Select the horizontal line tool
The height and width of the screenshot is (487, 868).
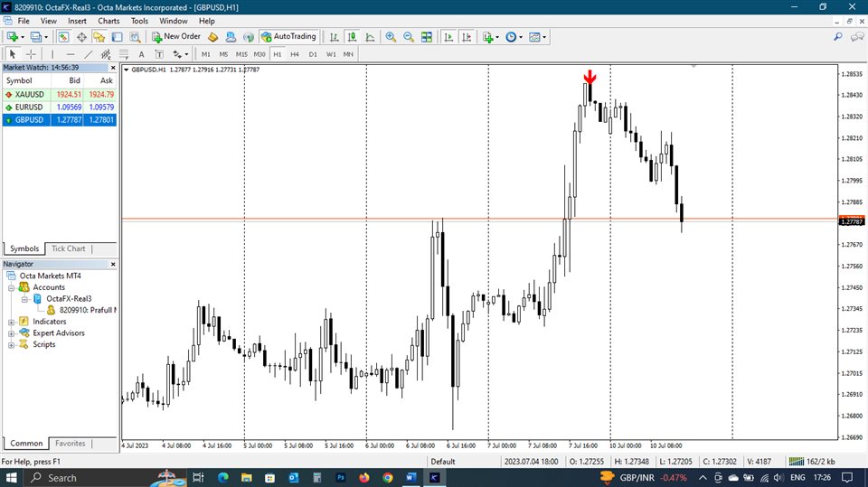click(71, 54)
